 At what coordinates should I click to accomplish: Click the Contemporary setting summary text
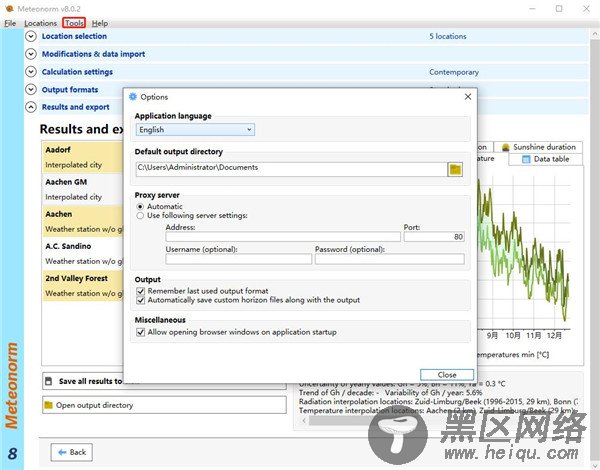pyautogui.click(x=454, y=72)
